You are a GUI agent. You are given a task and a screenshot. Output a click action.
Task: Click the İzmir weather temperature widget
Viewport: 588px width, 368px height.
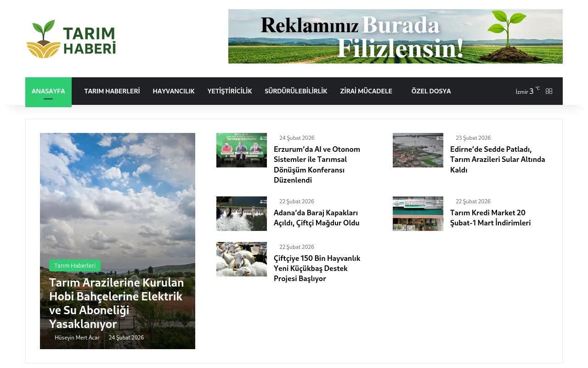coord(526,91)
